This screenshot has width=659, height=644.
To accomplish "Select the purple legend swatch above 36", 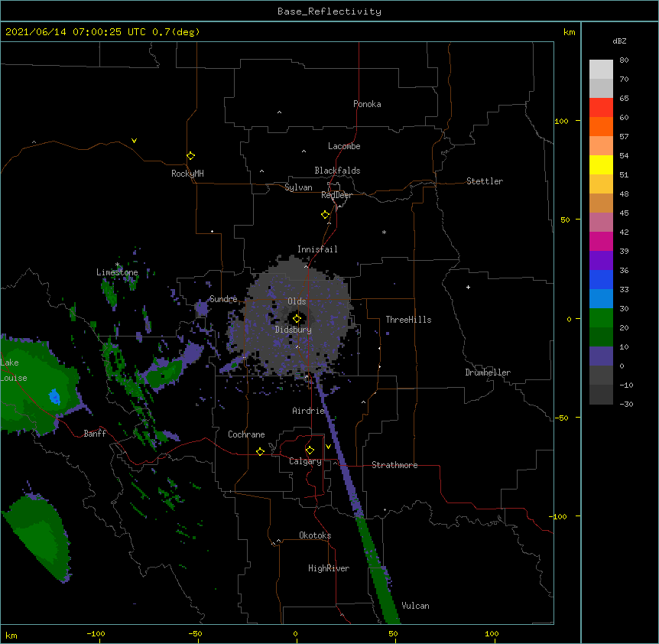I will click(x=601, y=260).
